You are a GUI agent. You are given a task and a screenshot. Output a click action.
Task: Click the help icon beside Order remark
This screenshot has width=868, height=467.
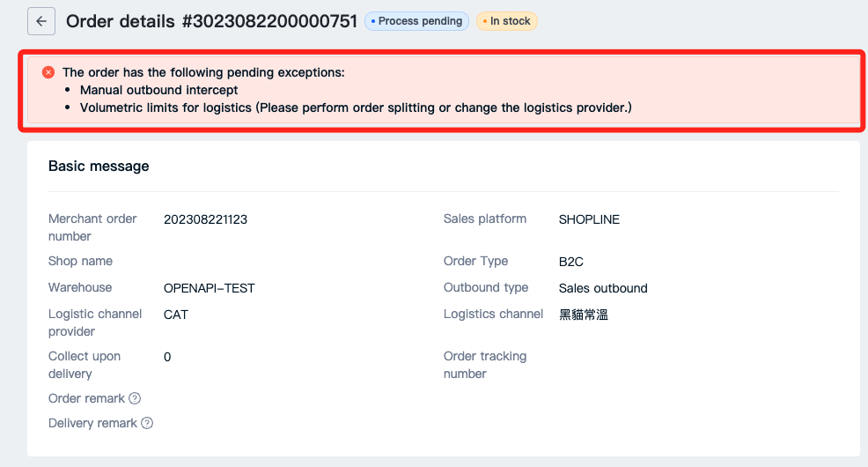coord(135,398)
